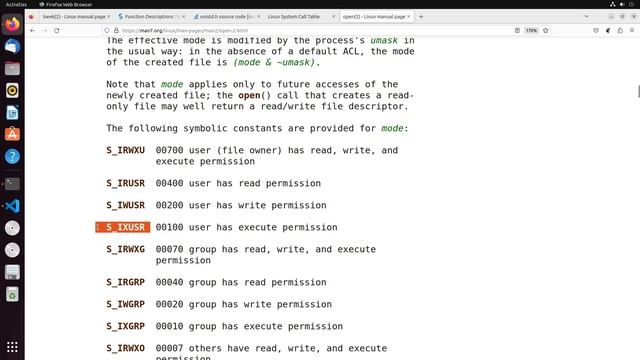Viewport: 640px width, 360px height.
Task: Open system status menu in top bar
Action: 622,4
